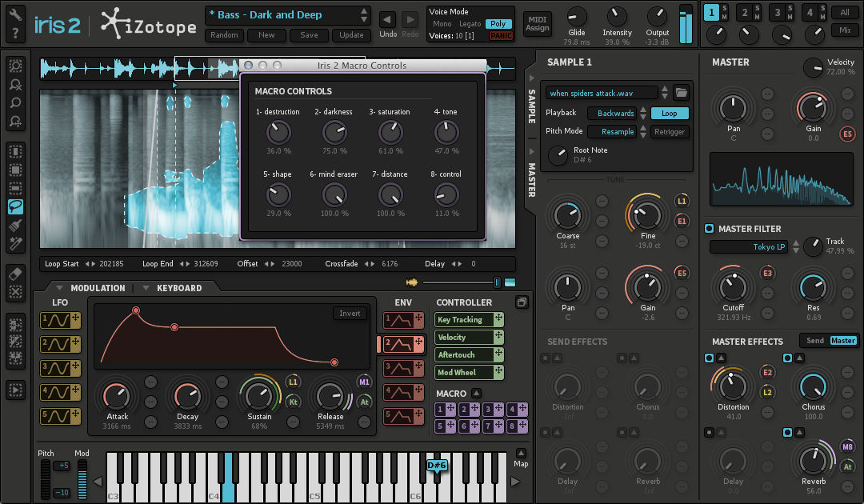
Task: Open sample file browser folder icon
Action: coord(681,92)
